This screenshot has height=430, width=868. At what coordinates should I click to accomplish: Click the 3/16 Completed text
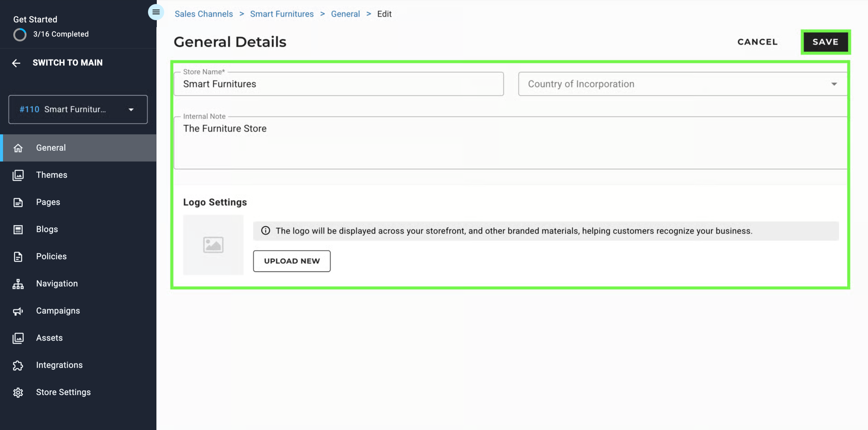click(x=61, y=34)
